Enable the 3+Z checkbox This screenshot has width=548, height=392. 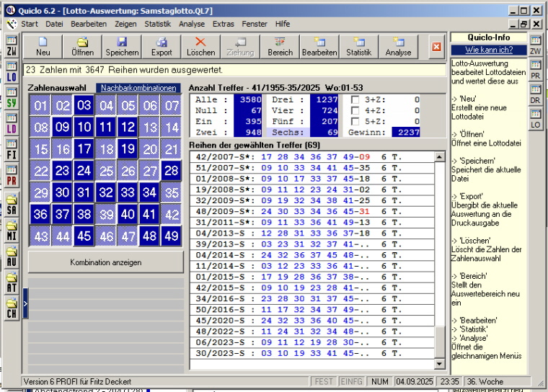point(355,100)
